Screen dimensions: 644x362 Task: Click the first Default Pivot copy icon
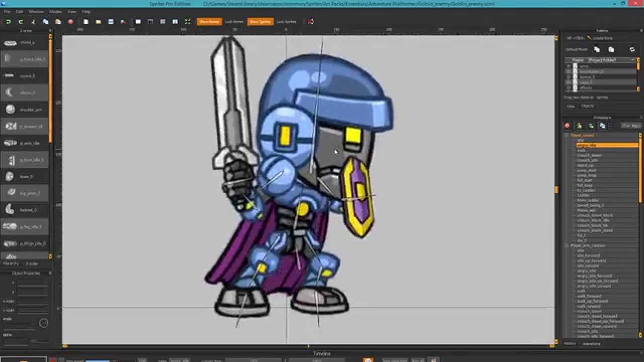[x=597, y=50]
